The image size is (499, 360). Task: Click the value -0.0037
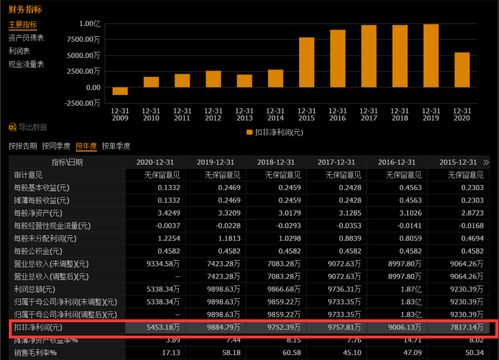pyautogui.click(x=168, y=226)
